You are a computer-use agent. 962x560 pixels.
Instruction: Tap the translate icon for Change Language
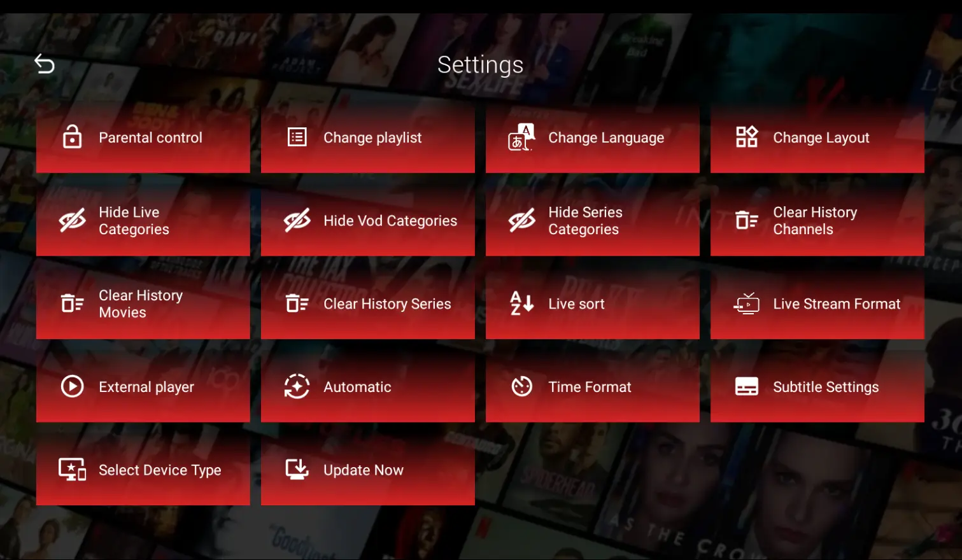(521, 137)
